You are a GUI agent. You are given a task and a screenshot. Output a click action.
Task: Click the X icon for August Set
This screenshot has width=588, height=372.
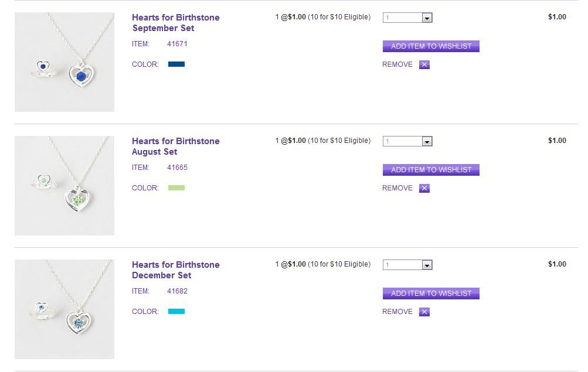(x=424, y=188)
